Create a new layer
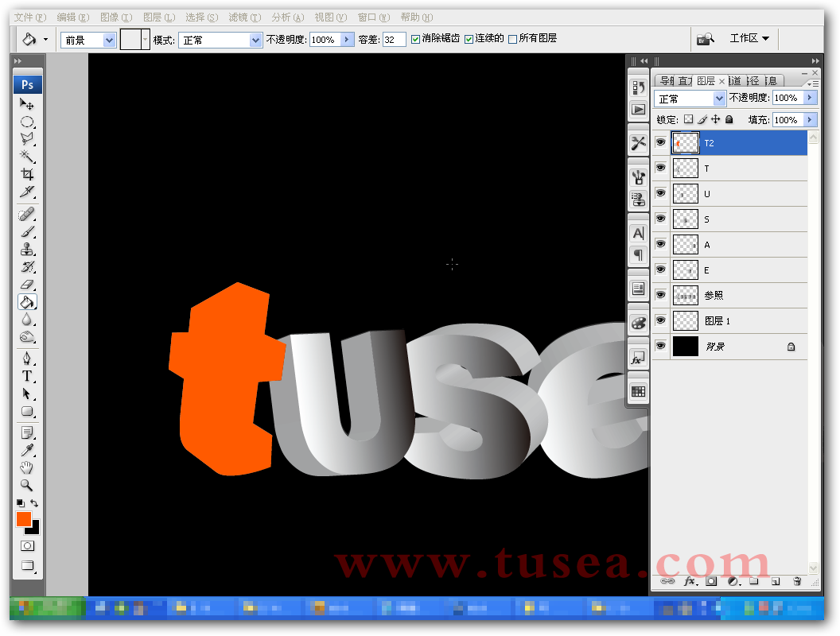This screenshot has height=636, width=840. point(776,581)
